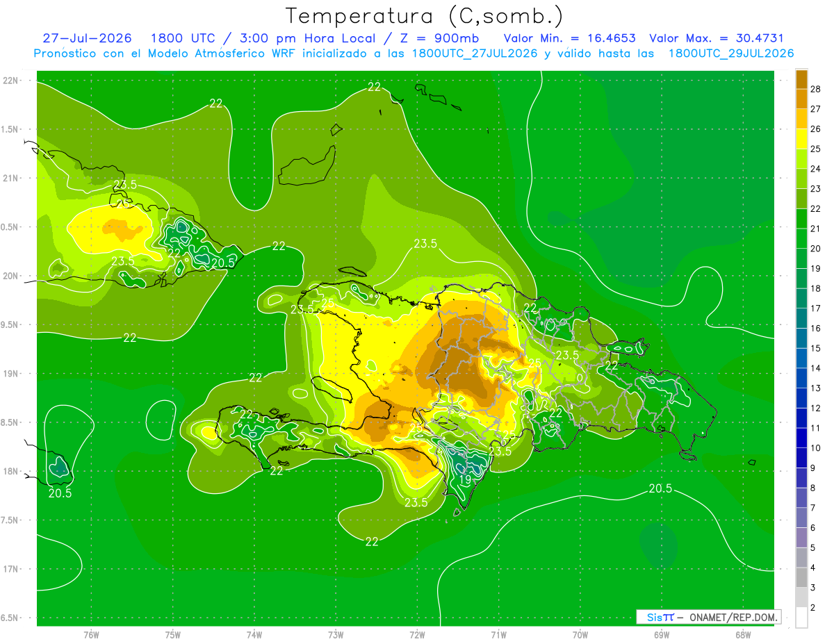Image resolution: width=834 pixels, height=644 pixels.
Task: Click the dark blue swatch labeled 10 in the color scale
Action: 801,438
